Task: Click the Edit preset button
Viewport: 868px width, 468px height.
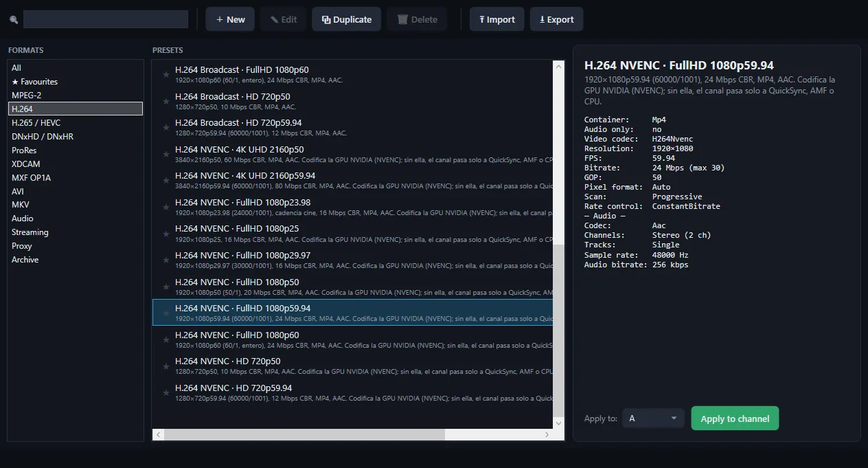Action: (x=283, y=19)
